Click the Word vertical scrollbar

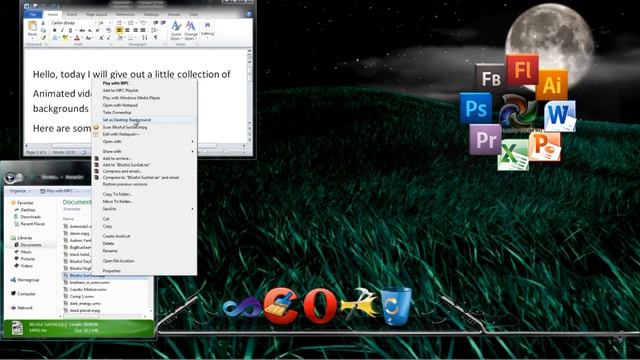pyautogui.click(x=249, y=94)
